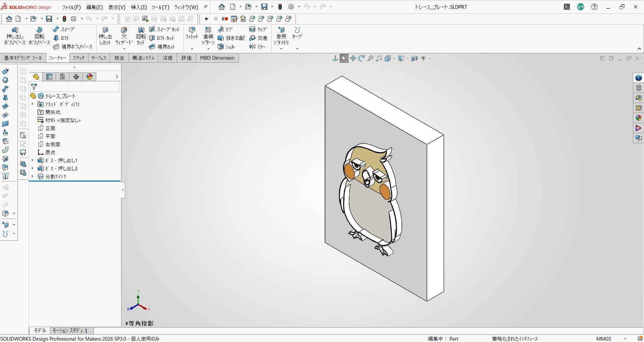Open the カーブ curves tool
Image resolution: width=644 pixels, height=342 pixels.
tap(297, 33)
